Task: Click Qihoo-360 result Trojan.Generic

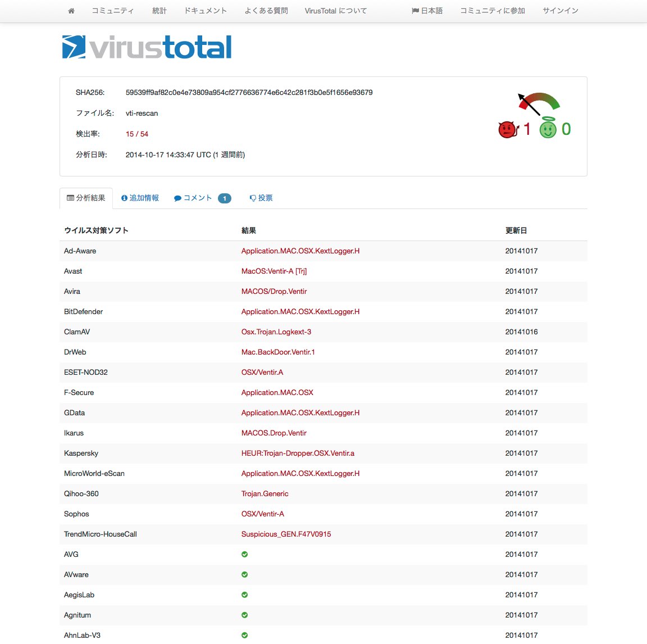Action: click(x=265, y=494)
